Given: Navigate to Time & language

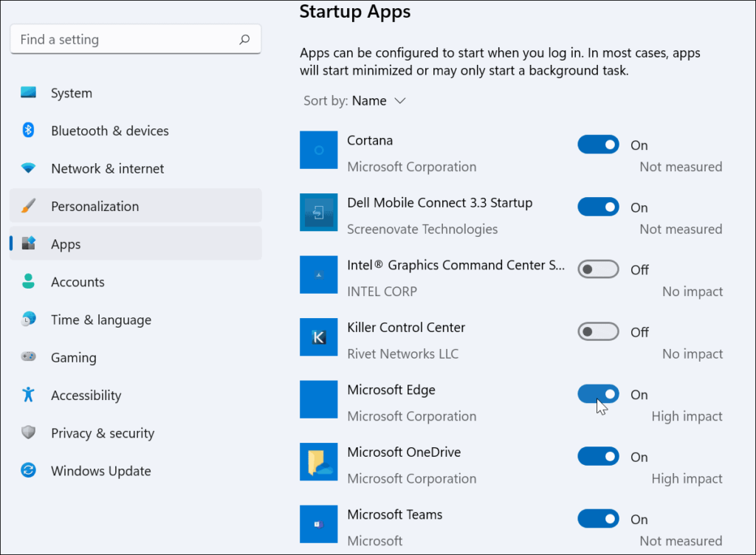Looking at the screenshot, I should point(136,320).
